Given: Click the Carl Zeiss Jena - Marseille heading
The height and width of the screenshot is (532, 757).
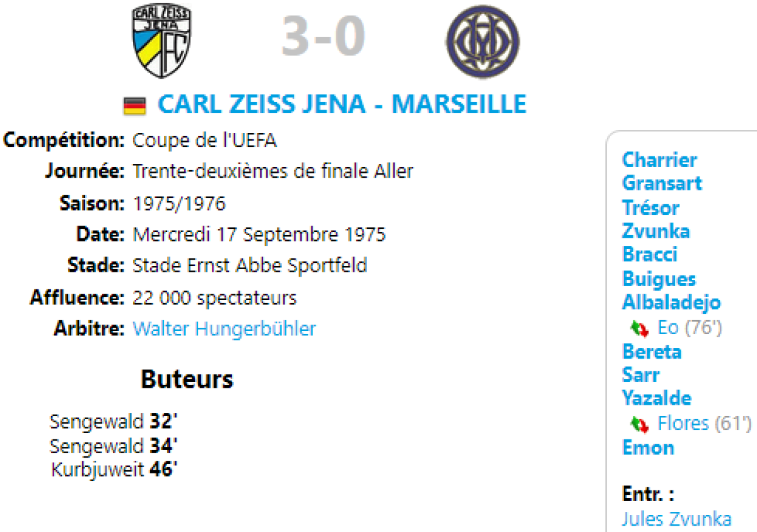Looking at the screenshot, I should pos(341,104).
